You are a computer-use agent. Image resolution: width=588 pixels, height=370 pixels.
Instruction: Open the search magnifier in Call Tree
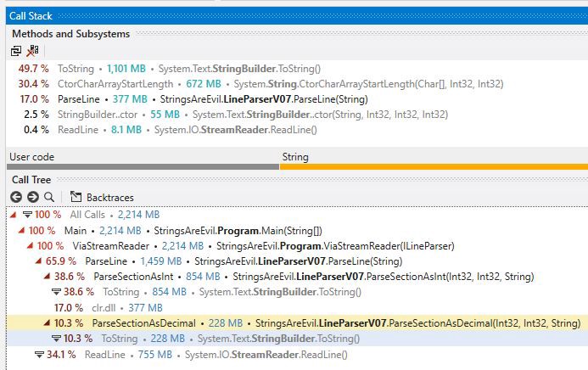tap(48, 197)
